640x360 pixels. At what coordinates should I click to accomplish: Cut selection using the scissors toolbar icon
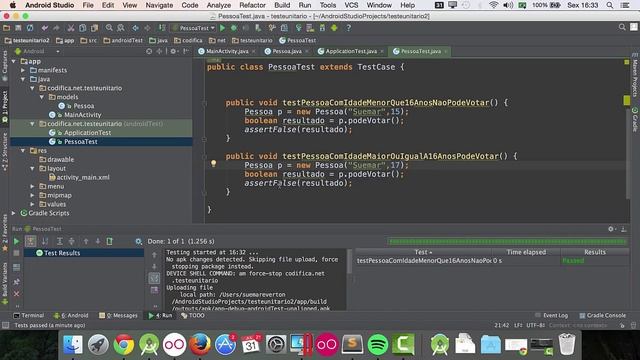click(x=71, y=28)
